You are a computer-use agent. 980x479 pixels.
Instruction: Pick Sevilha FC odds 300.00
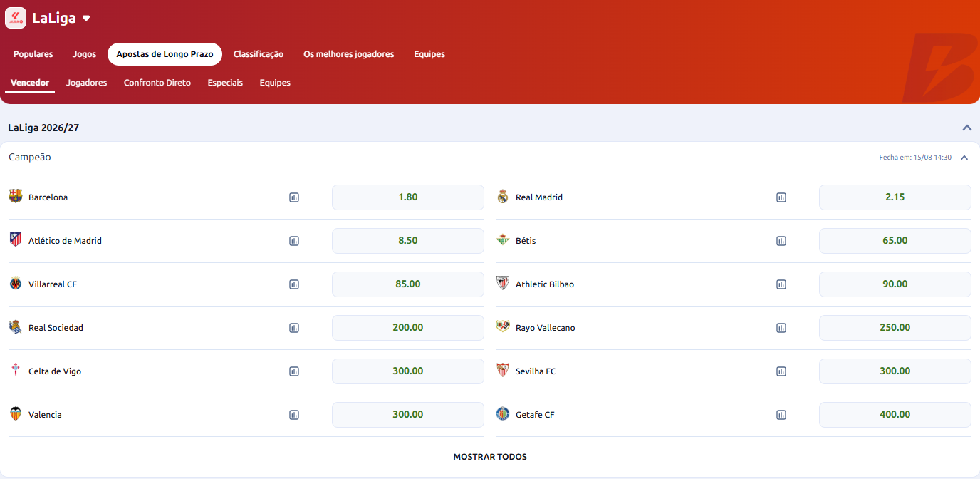click(895, 371)
